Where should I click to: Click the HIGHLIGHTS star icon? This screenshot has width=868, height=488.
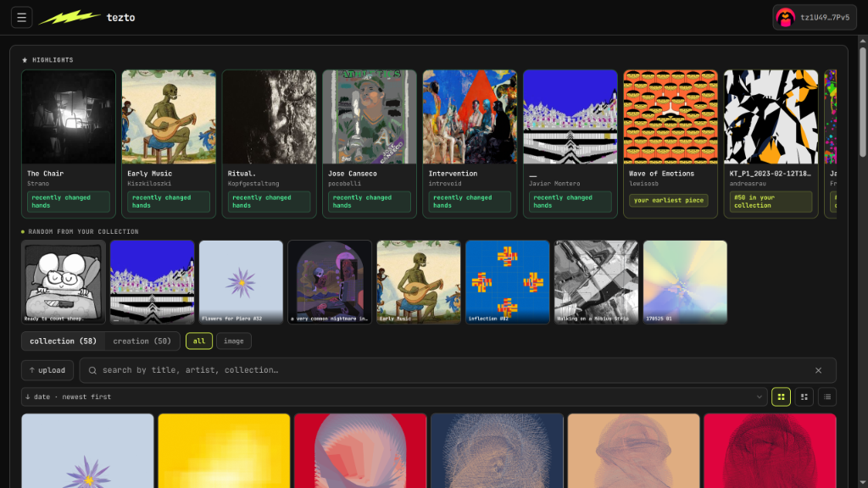point(25,60)
